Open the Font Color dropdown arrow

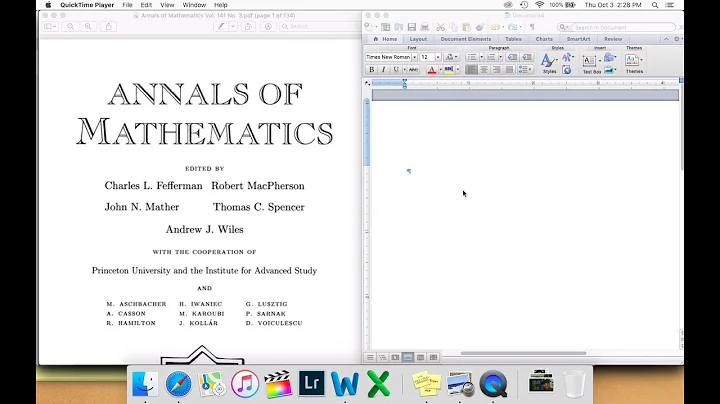440,70
